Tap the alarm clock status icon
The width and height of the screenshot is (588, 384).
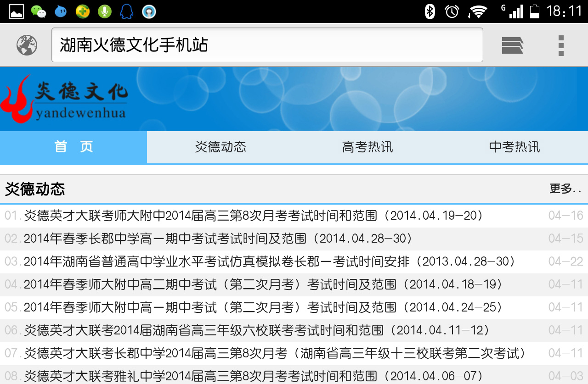(x=452, y=11)
